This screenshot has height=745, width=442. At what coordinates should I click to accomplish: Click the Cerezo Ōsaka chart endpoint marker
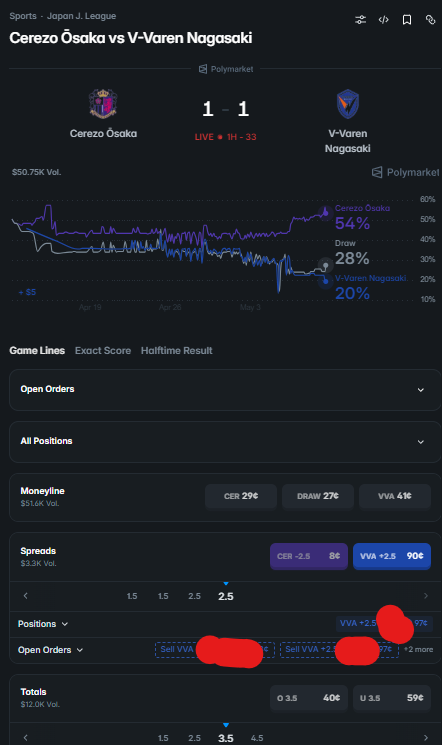tap(326, 212)
